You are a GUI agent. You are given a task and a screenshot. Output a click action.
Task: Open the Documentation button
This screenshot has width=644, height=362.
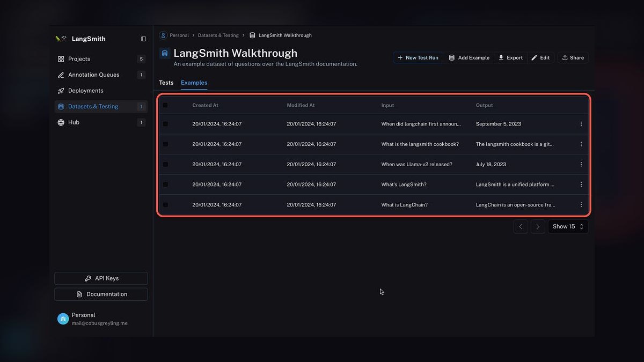pyautogui.click(x=101, y=294)
